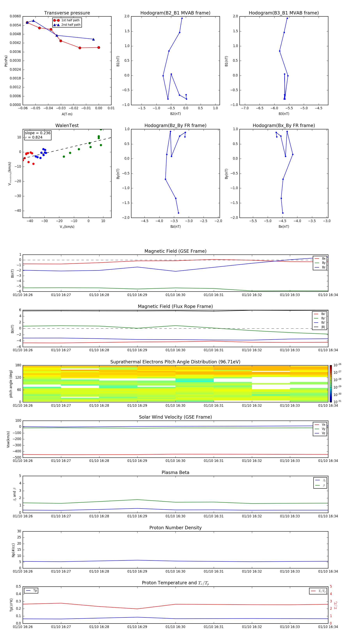Click the pitch angle distribution colorbar
The width and height of the screenshot is (351, 644).
pyautogui.click(x=331, y=383)
